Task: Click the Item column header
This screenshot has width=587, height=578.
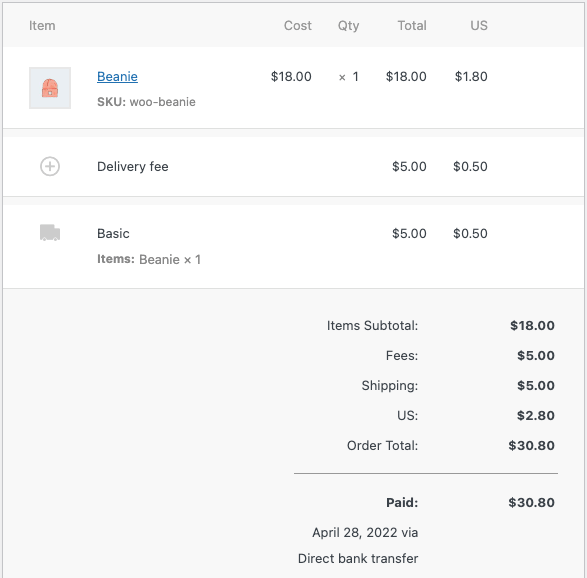Action: (42, 25)
